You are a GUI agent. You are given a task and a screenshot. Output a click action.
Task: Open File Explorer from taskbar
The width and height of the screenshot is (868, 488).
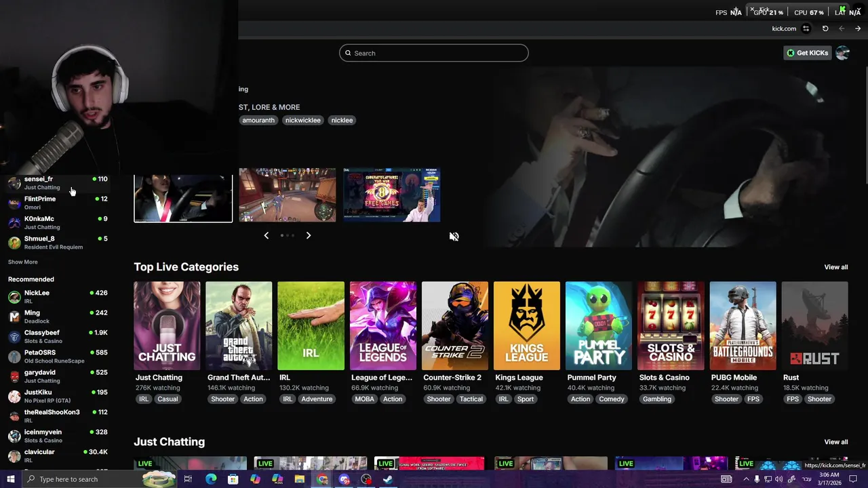pyautogui.click(x=300, y=479)
